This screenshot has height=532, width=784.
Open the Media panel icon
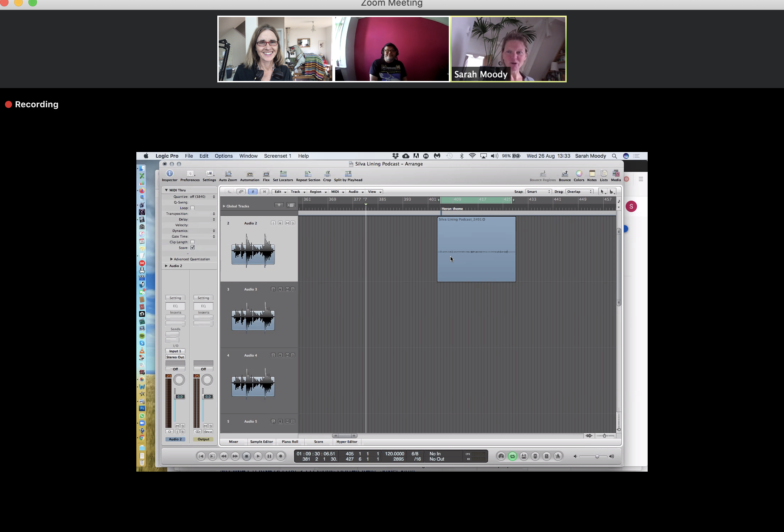[x=616, y=174]
